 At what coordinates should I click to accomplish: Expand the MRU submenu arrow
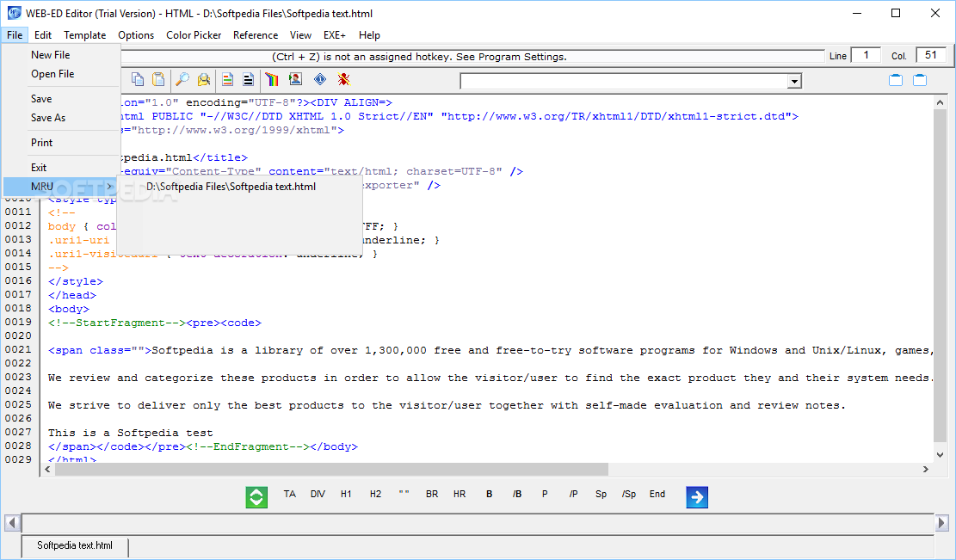(109, 187)
